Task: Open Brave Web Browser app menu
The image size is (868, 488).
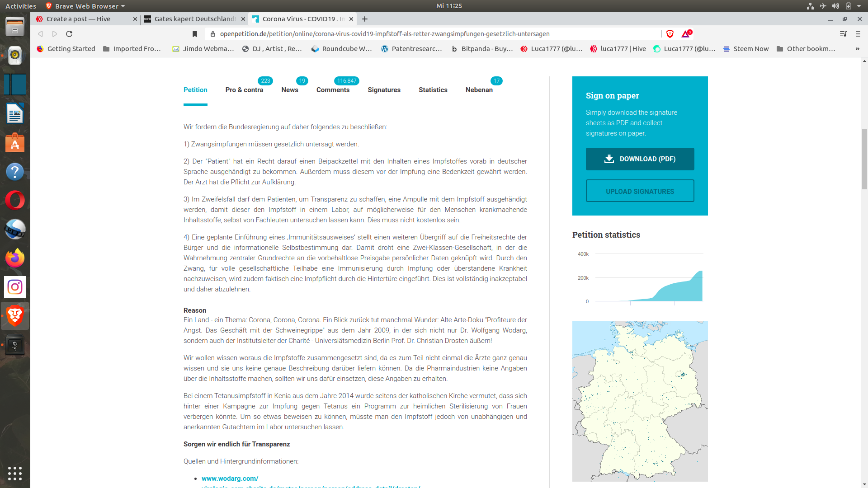Action: [85, 6]
